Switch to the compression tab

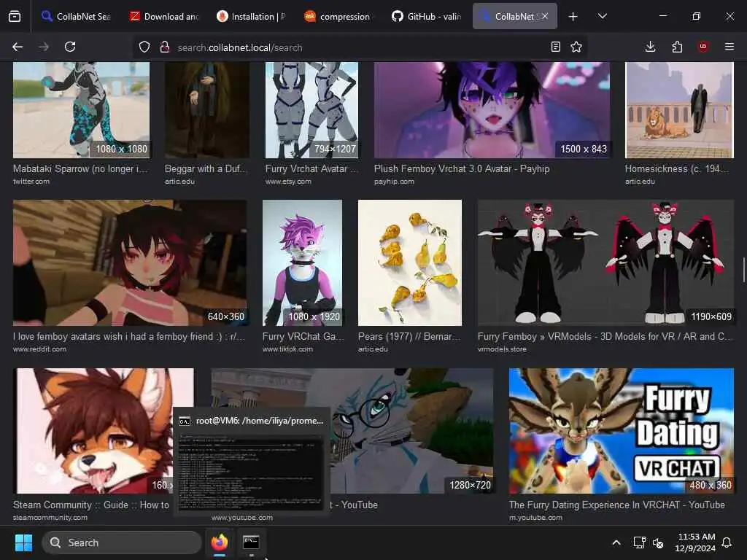(338, 16)
